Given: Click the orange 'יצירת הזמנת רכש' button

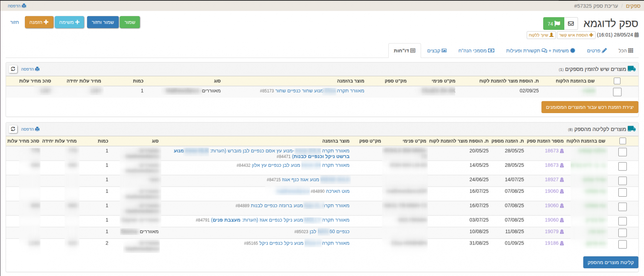Looking at the screenshot, I should 590,107.
